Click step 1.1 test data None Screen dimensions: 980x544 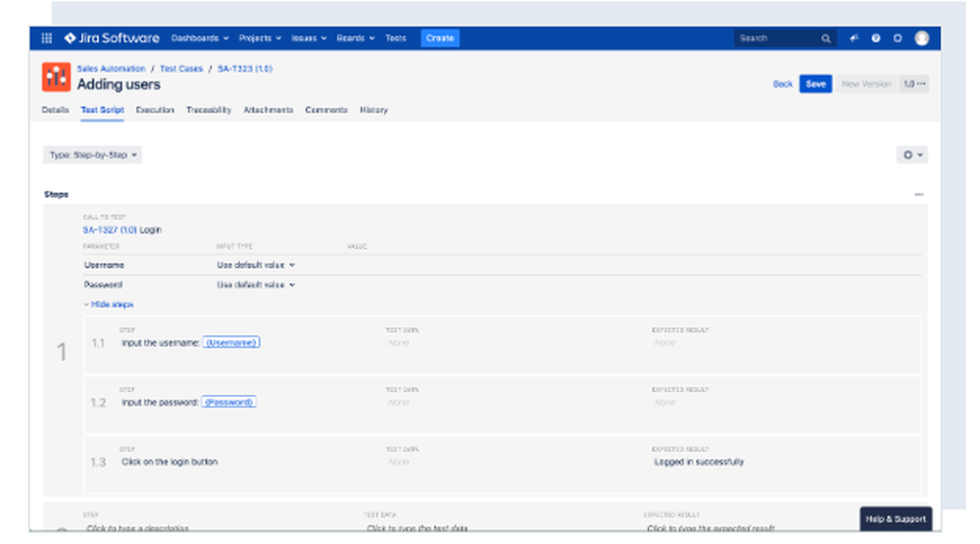(x=398, y=343)
